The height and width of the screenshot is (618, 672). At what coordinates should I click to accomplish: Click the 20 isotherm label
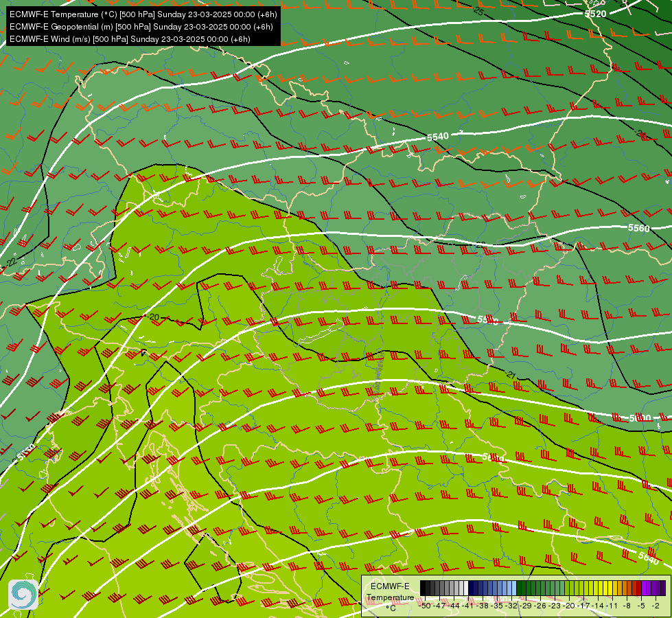click(154, 317)
